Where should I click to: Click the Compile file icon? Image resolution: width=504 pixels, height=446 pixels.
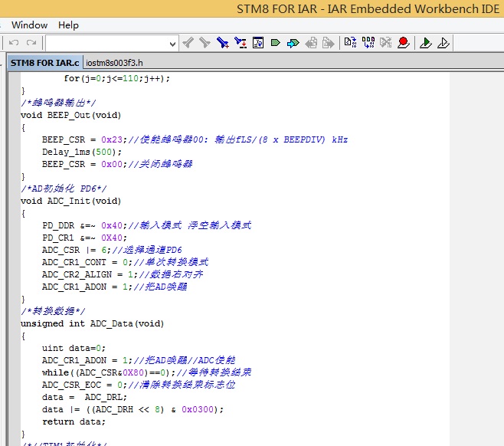click(350, 42)
